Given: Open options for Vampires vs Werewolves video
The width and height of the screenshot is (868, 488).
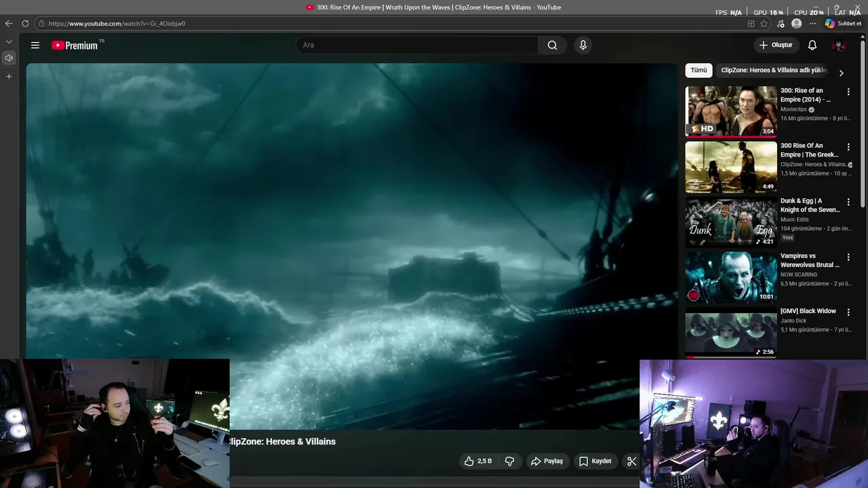Looking at the screenshot, I should [848, 257].
